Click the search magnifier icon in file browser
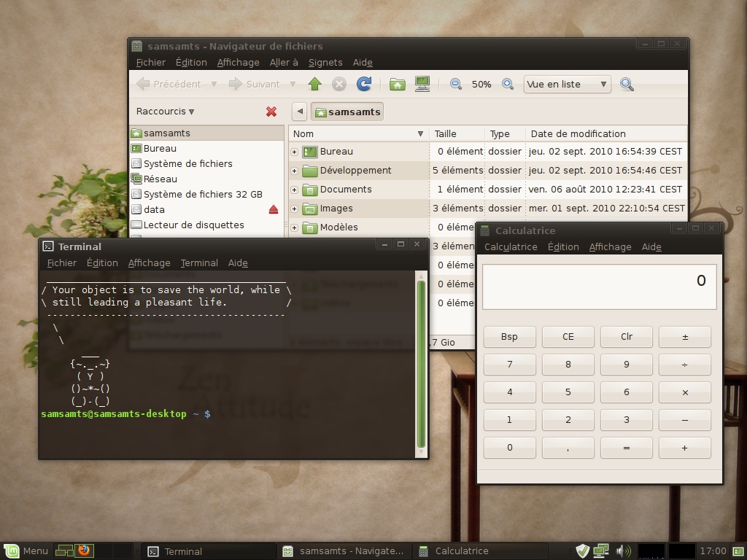 click(627, 85)
